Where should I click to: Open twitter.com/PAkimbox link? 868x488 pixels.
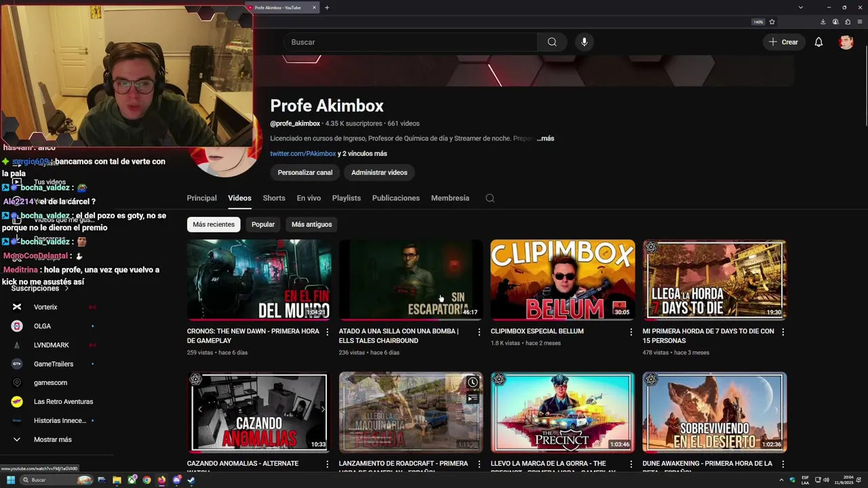[303, 154]
